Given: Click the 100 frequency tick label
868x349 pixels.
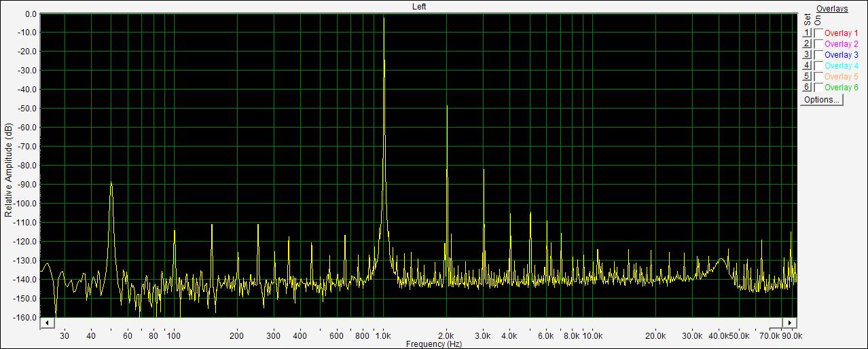Looking at the screenshot, I should (x=174, y=336).
